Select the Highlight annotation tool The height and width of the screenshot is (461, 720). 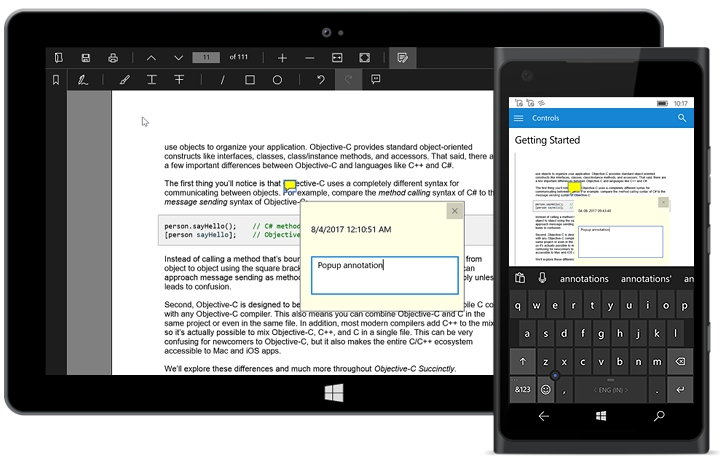pos(124,80)
